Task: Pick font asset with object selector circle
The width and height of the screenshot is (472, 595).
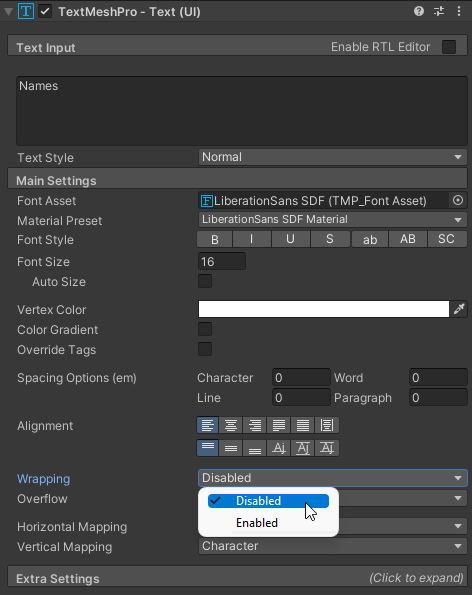Action: (x=458, y=200)
